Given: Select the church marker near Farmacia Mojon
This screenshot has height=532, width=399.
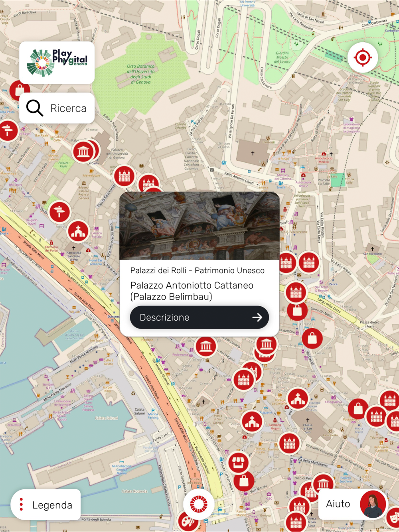Looking at the screenshot, I should pyautogui.click(x=252, y=422).
